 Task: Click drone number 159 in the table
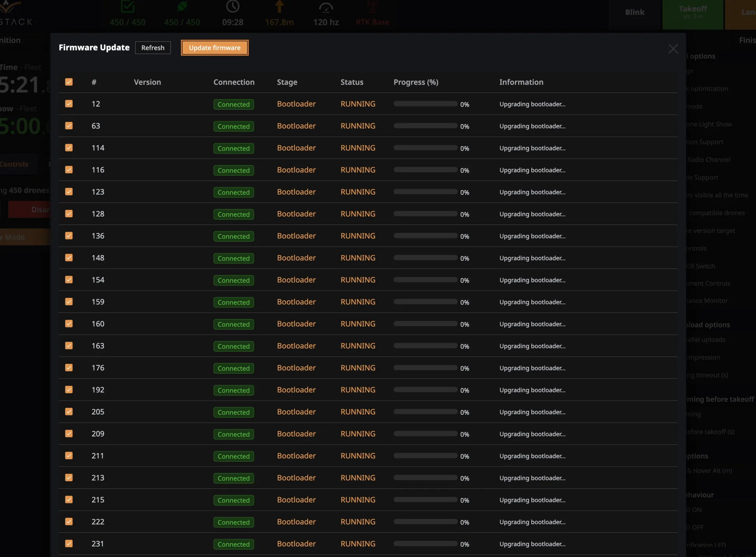click(98, 302)
